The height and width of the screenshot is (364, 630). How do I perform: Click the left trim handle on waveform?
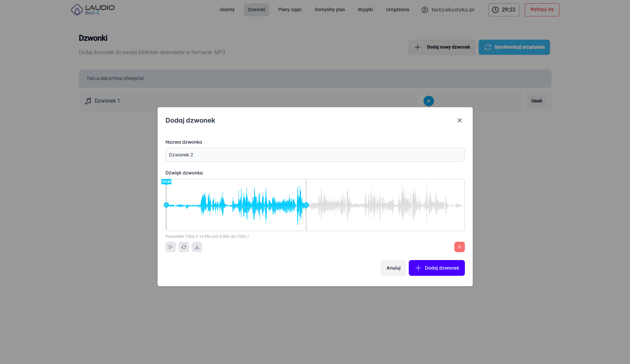click(166, 205)
